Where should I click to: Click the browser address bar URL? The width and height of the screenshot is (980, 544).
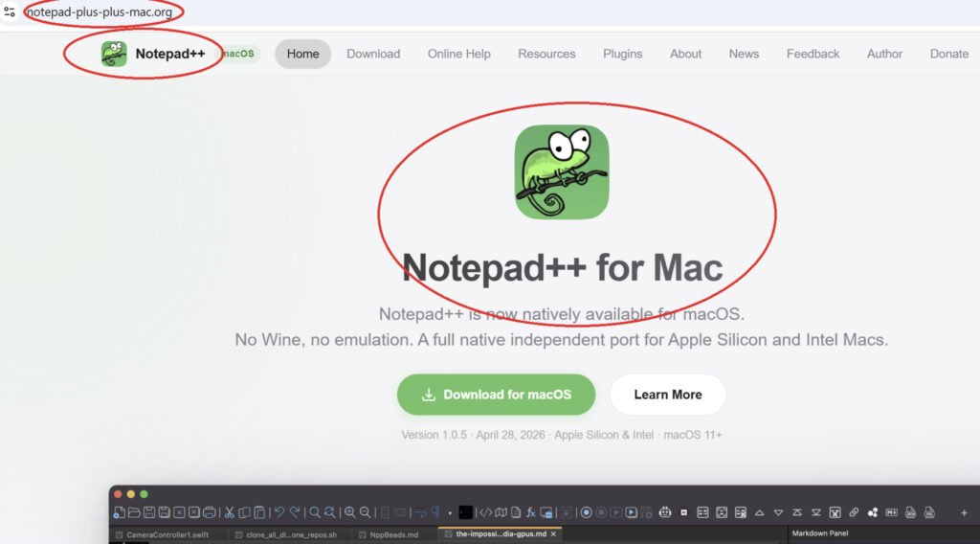pos(100,11)
